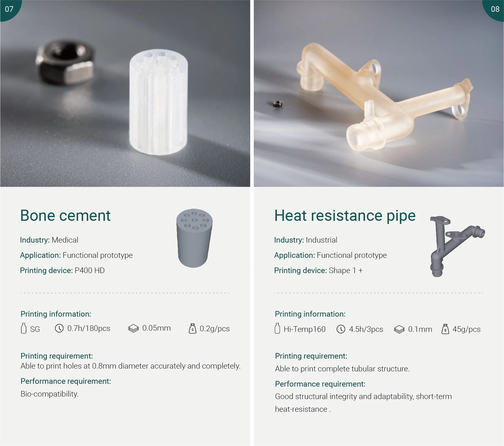Click the resin bottle icon beside Hi-Temp160
Viewport: 504px width, 446px height.
coord(278,328)
